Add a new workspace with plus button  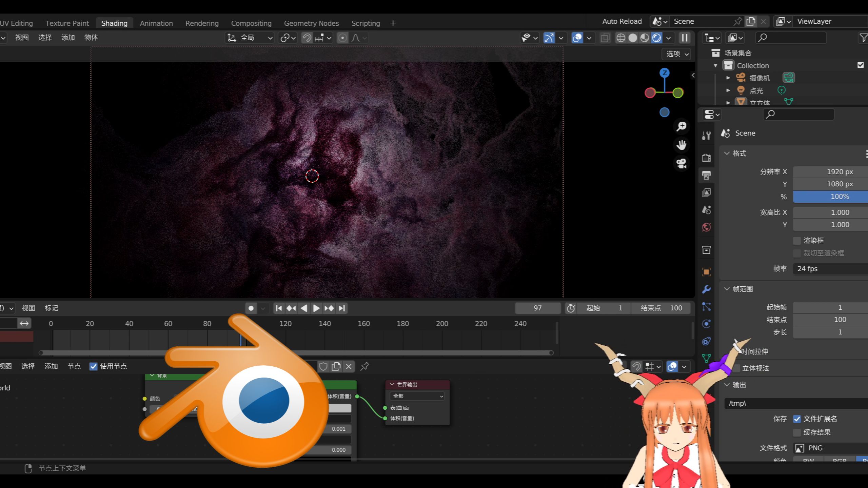pos(393,23)
